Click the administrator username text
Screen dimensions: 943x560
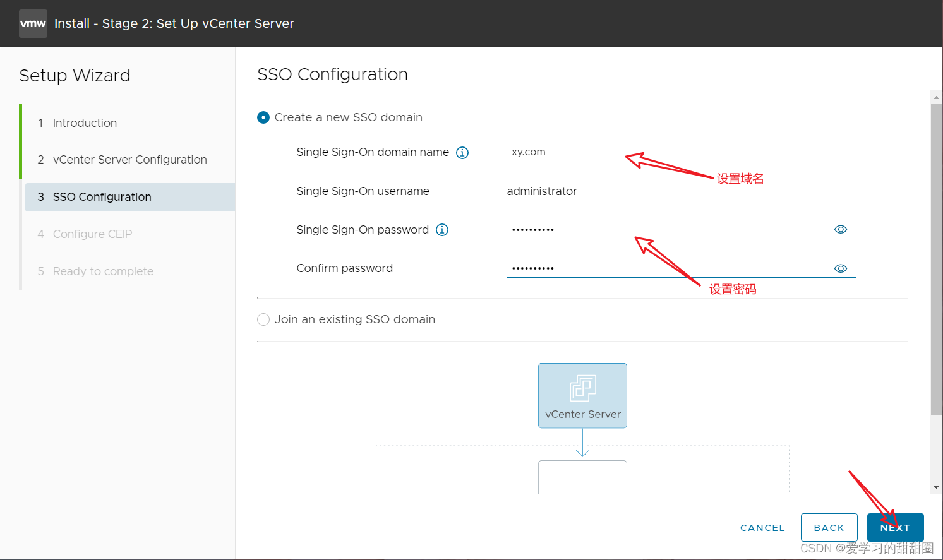542,191
